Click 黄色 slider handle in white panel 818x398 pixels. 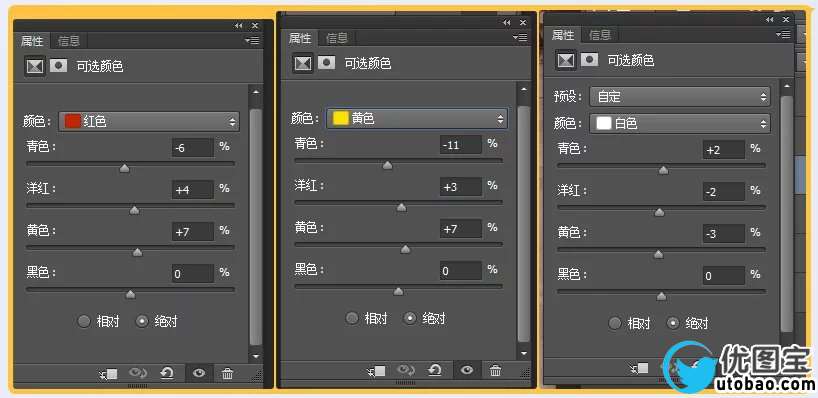tap(659, 254)
